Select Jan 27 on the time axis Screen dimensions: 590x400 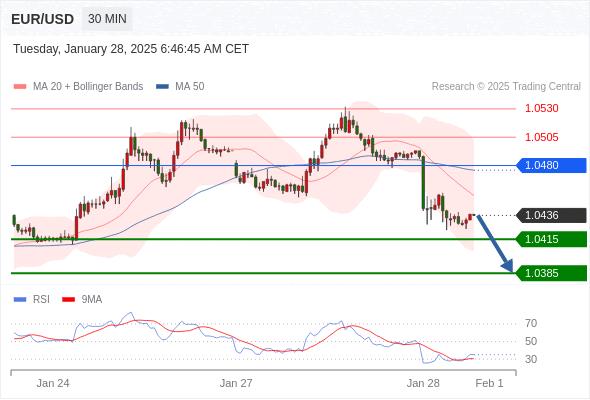click(x=236, y=383)
